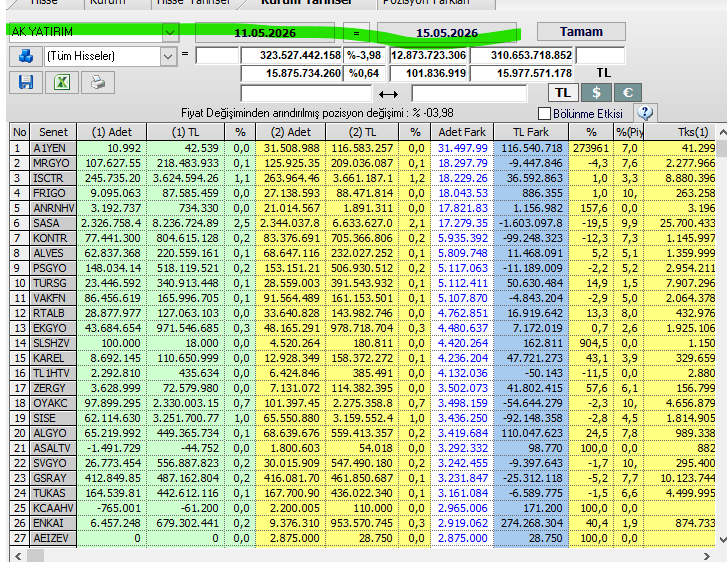Screen dimensions: 727x562
Task: Select the OYAKC stock cell
Action: (x=53, y=403)
